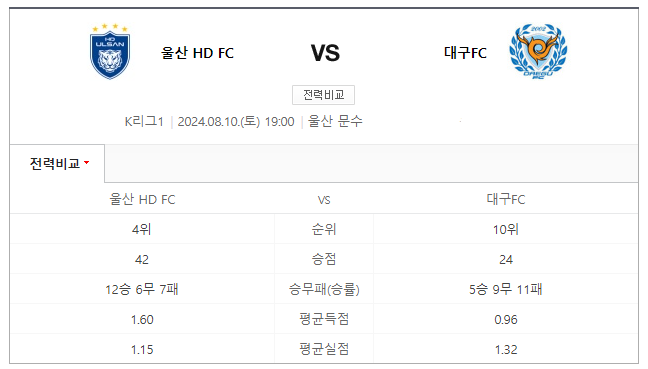Click the 울산 HD FC team name header
The image size is (648, 369).
pyautogui.click(x=197, y=53)
